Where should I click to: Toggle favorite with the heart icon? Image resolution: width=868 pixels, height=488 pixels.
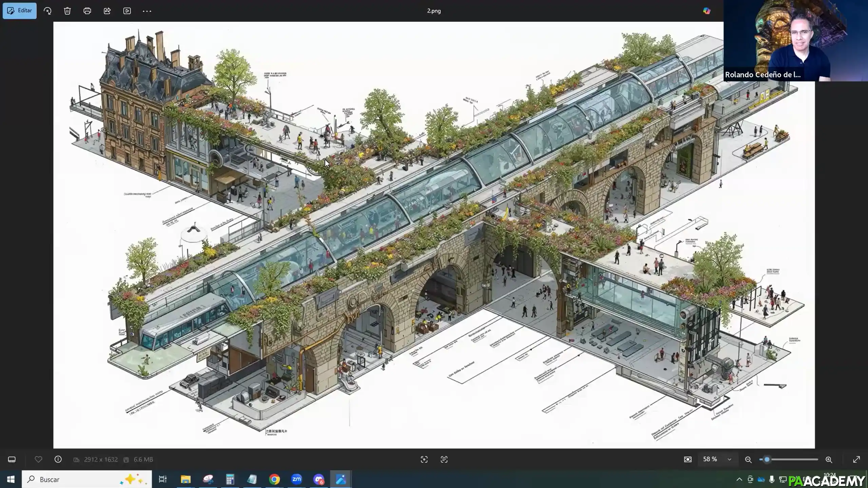click(38, 459)
